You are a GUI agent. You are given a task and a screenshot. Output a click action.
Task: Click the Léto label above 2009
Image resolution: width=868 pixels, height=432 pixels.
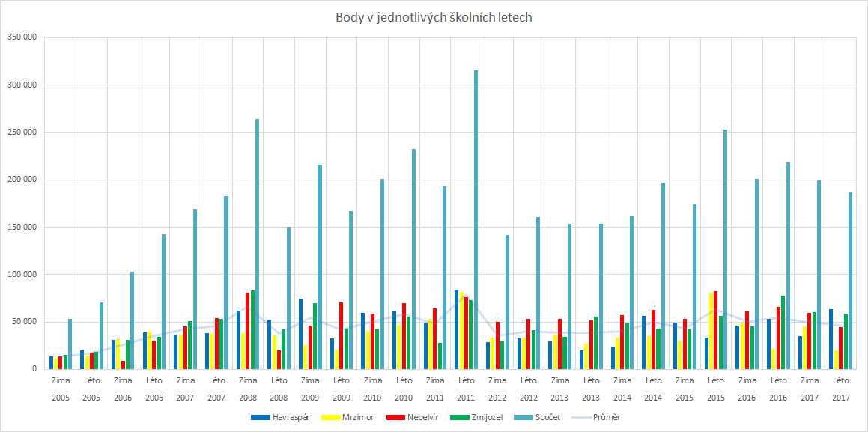tap(341, 380)
